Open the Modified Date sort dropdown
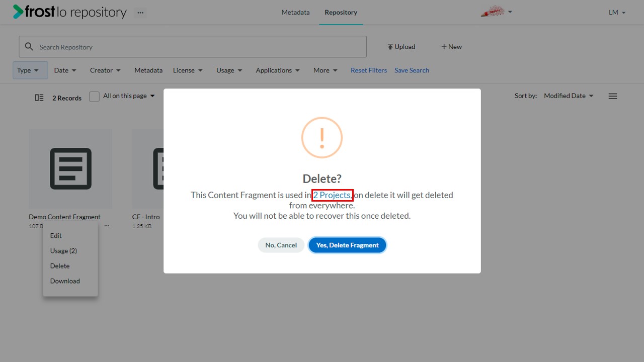This screenshot has width=644, height=362. point(569,96)
